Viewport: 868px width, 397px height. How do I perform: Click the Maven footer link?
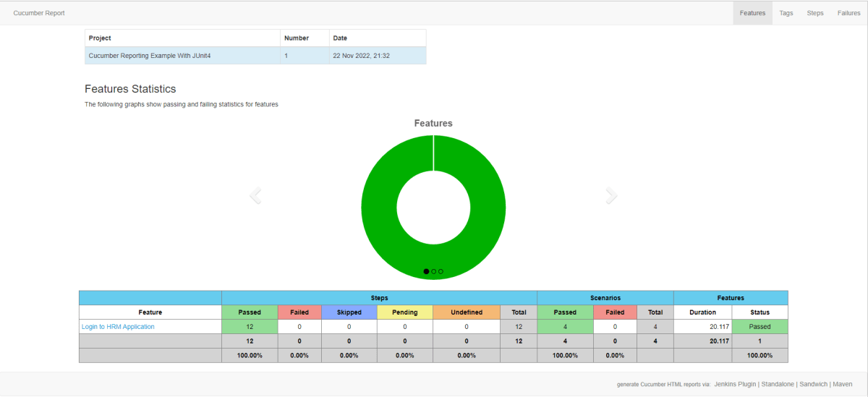pyautogui.click(x=842, y=384)
